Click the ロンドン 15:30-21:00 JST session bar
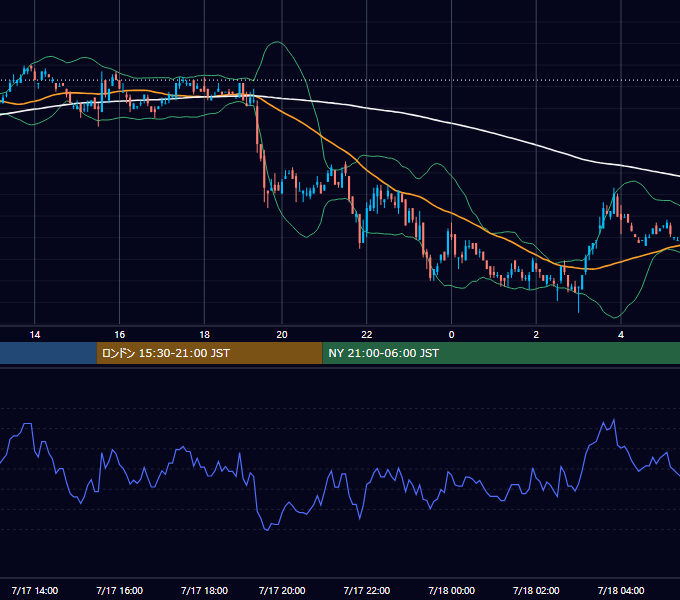Viewport: 680px width, 600px height. pos(209,353)
